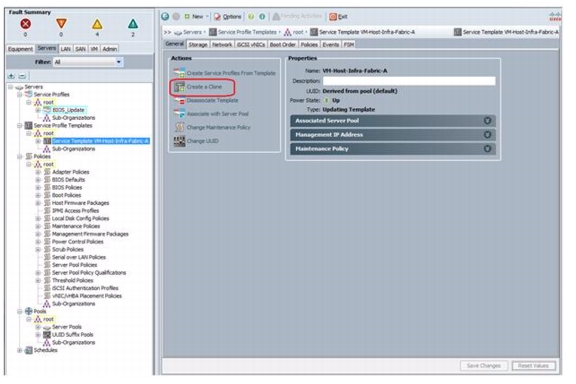
Task: Open the Filter dropdown set to All
Action: tap(89, 62)
